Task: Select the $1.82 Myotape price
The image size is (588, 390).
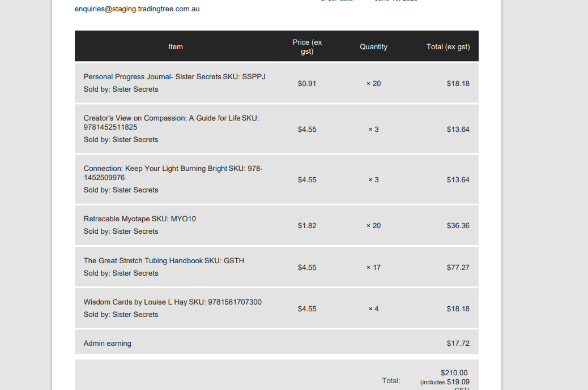Action: (x=307, y=225)
